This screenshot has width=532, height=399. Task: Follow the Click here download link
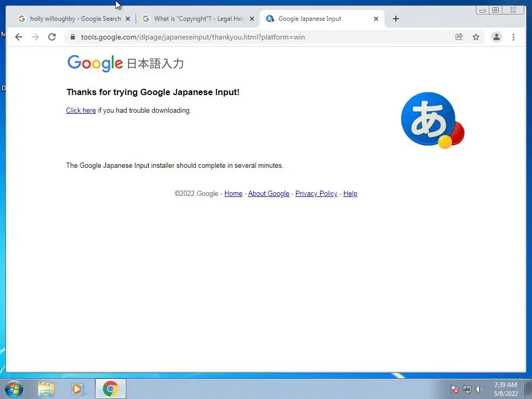pyautogui.click(x=81, y=110)
